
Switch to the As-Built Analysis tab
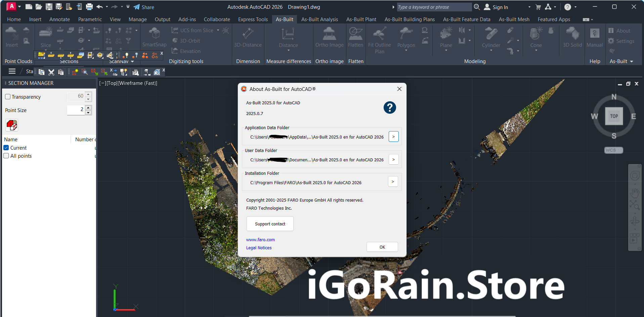click(319, 19)
